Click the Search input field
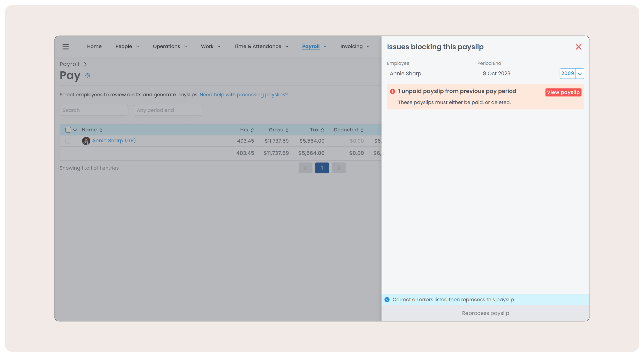 click(x=94, y=110)
